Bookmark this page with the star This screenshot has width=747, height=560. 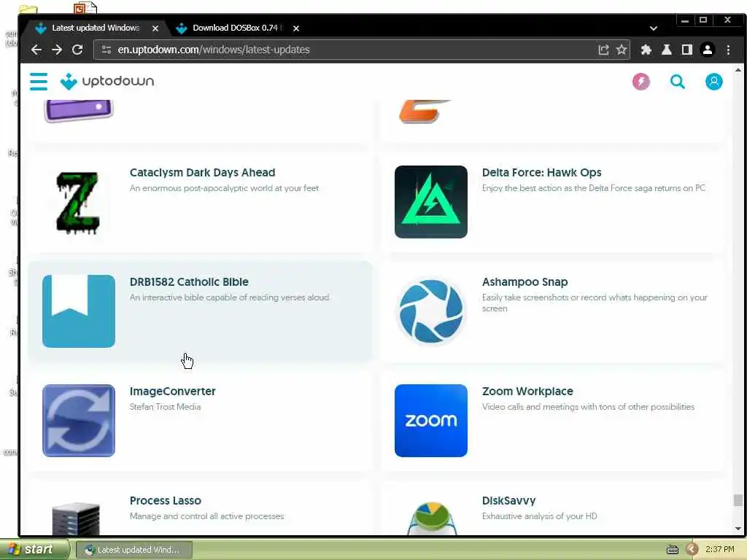click(x=622, y=50)
